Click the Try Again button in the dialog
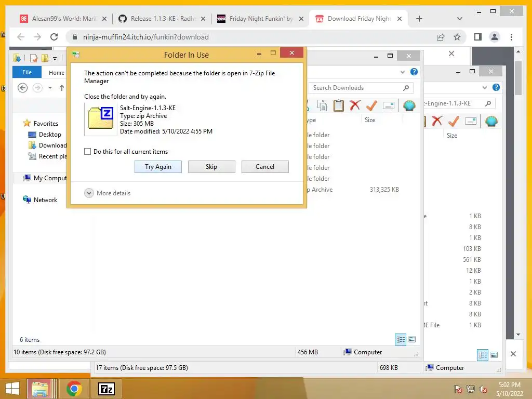The width and height of the screenshot is (532, 399). coord(158,167)
